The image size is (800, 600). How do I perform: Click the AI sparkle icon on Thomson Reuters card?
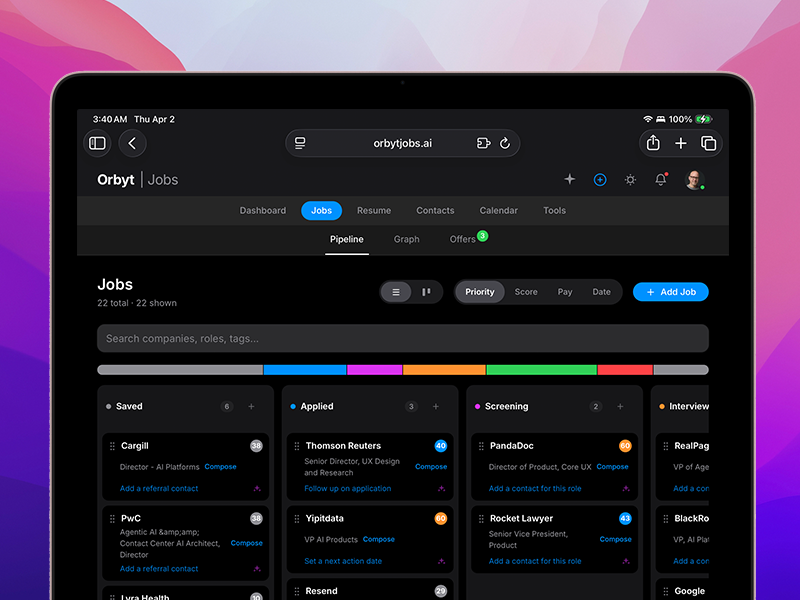[441, 489]
